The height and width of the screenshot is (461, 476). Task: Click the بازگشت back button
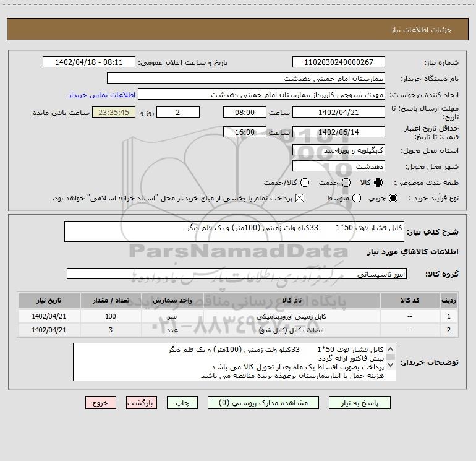point(142,403)
